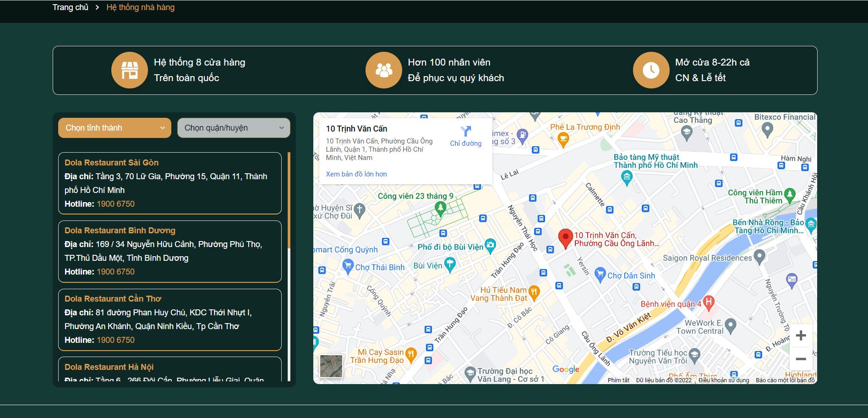868x418 pixels.
Task: Click the Hủ Tiếu Nam Vang restaurant marker
Action: click(534, 293)
